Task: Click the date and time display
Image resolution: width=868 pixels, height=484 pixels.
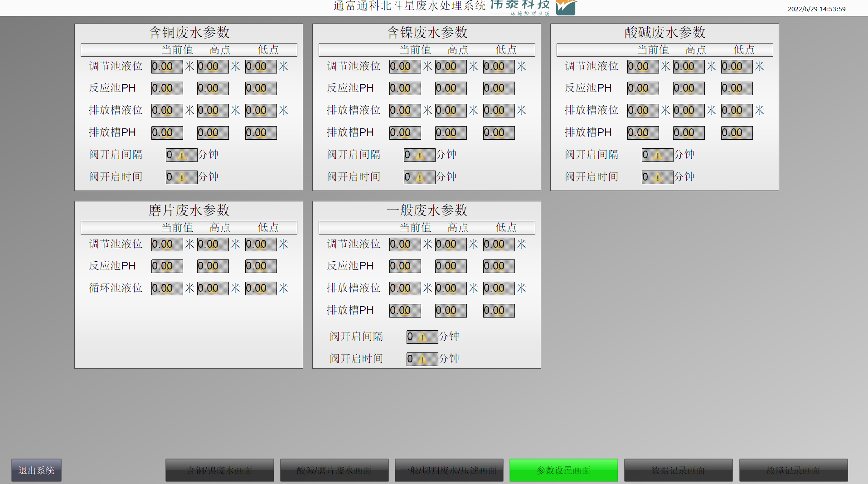Action: pyautogui.click(x=816, y=9)
